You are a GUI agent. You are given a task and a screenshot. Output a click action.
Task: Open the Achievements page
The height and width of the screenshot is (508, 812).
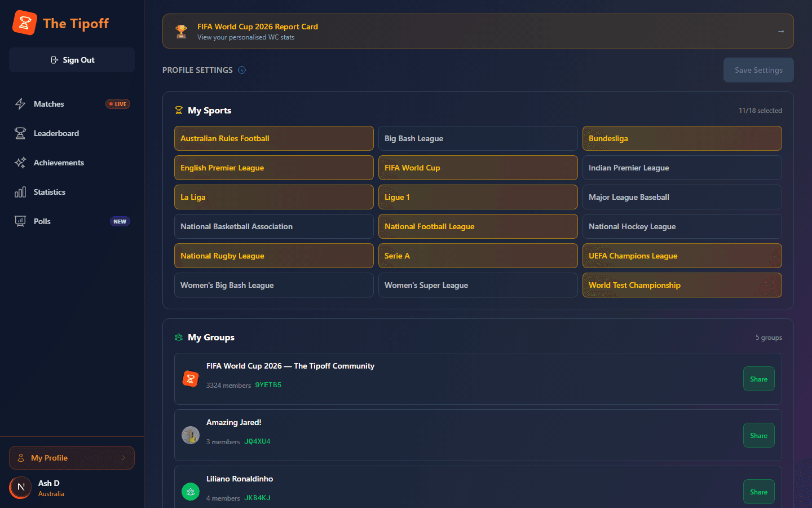coord(72,163)
